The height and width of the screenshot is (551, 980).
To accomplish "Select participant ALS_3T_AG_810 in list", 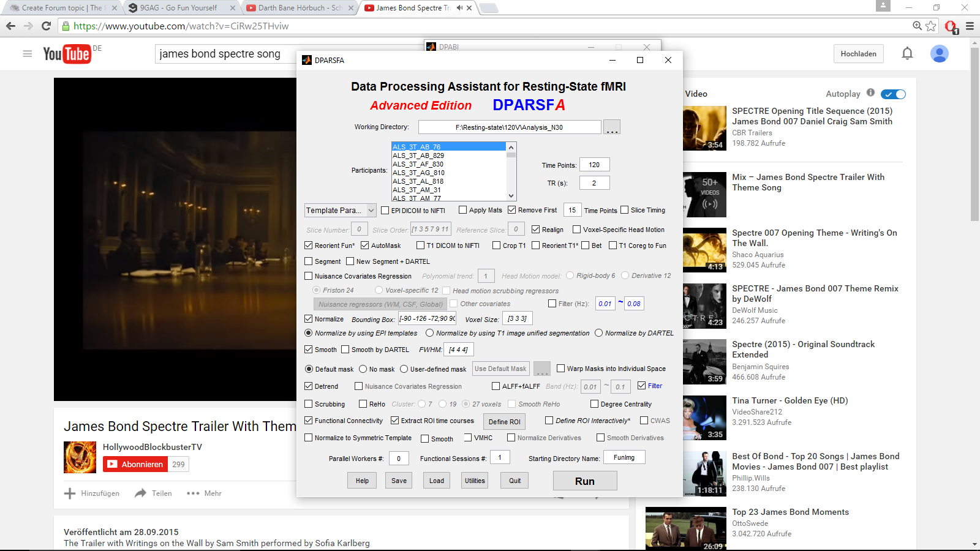I will 449,173.
